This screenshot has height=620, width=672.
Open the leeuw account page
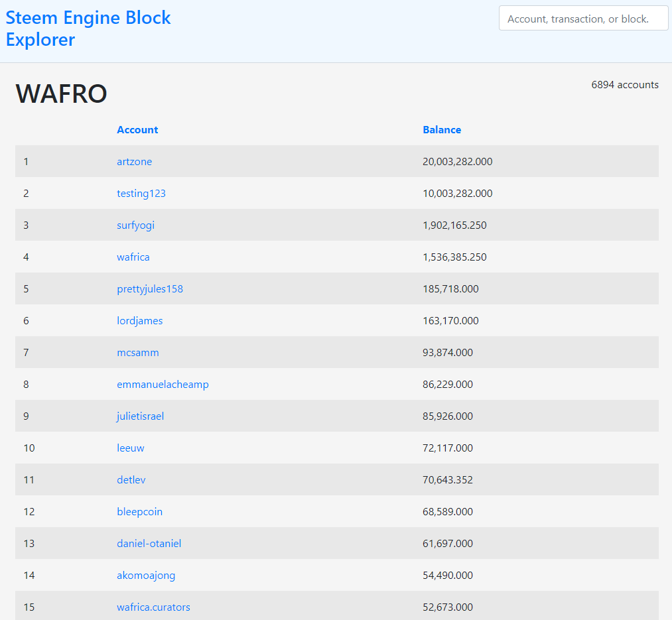coord(130,448)
